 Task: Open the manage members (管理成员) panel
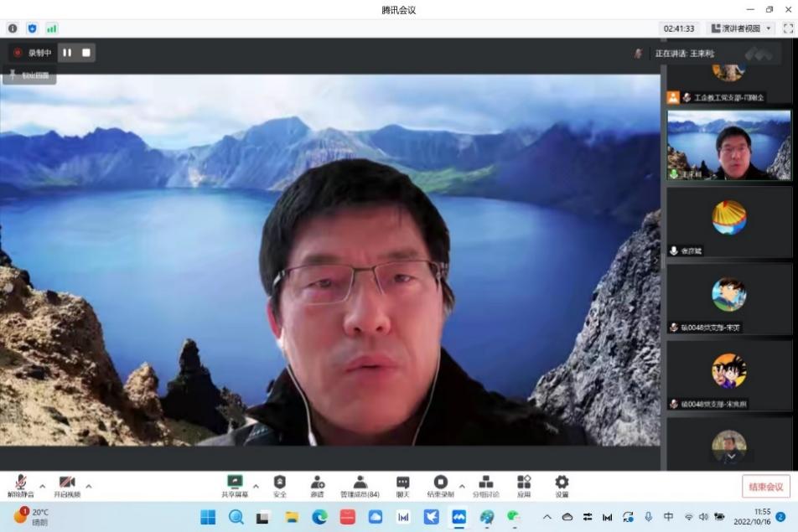pyautogui.click(x=360, y=486)
